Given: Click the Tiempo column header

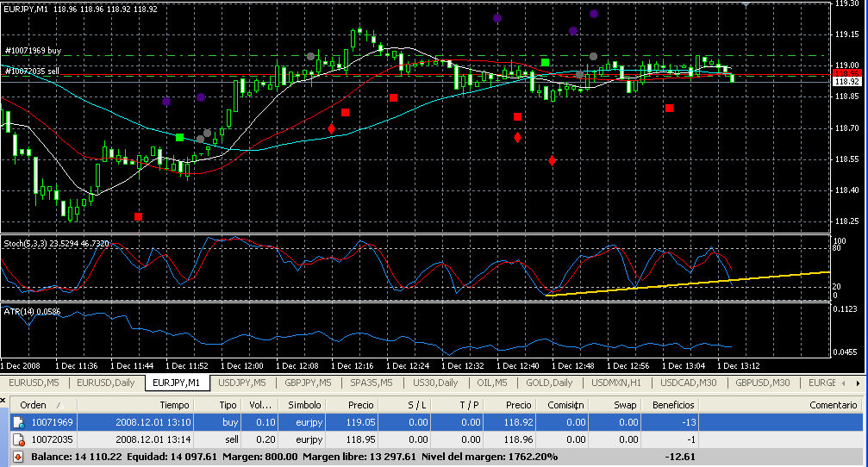Looking at the screenshot, I should [x=174, y=405].
